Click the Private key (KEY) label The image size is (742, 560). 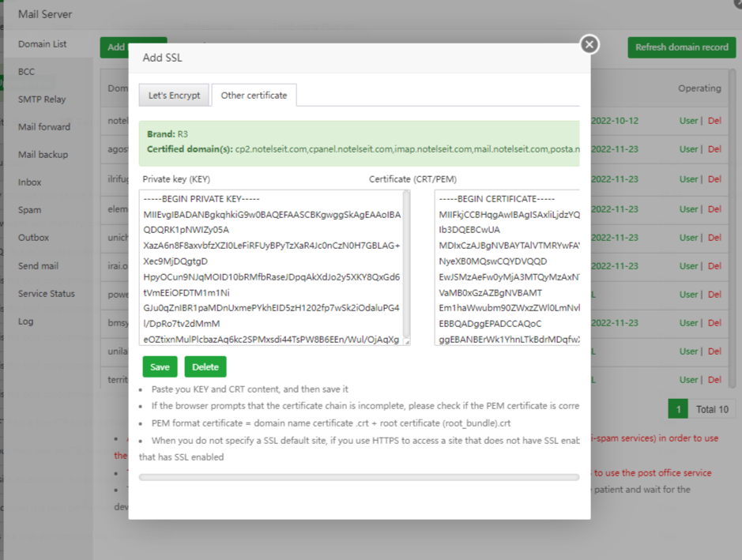tap(176, 179)
